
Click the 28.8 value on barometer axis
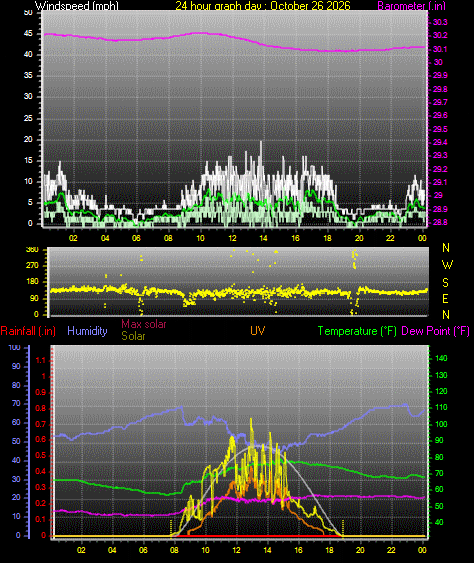tap(440, 223)
